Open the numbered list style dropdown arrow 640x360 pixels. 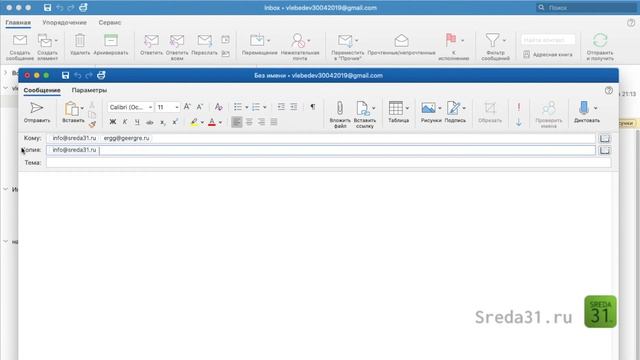point(264,107)
